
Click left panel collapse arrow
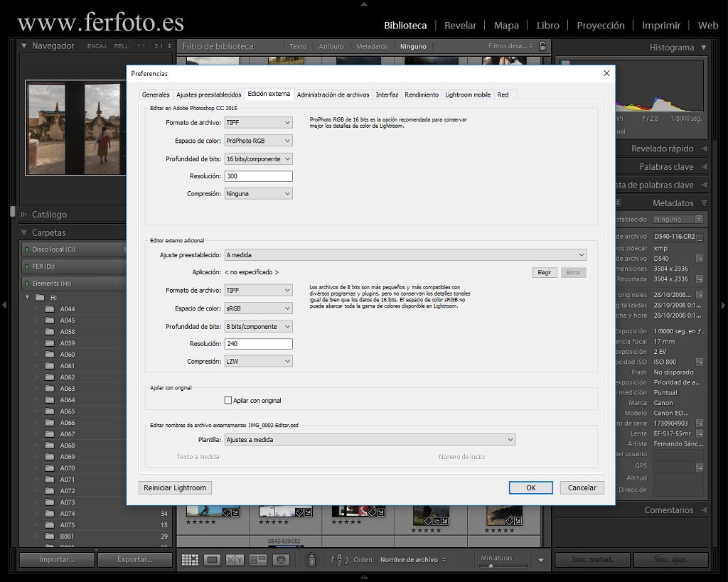coord(4,305)
